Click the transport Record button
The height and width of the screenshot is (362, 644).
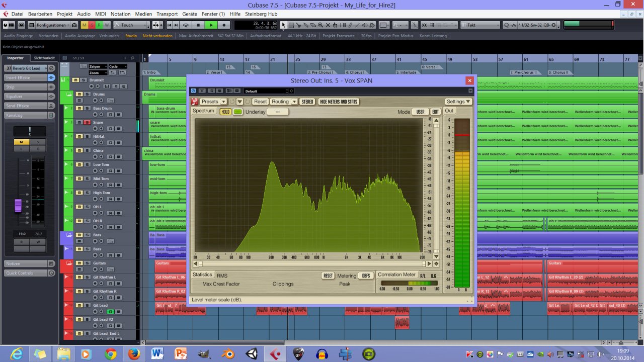point(224,25)
